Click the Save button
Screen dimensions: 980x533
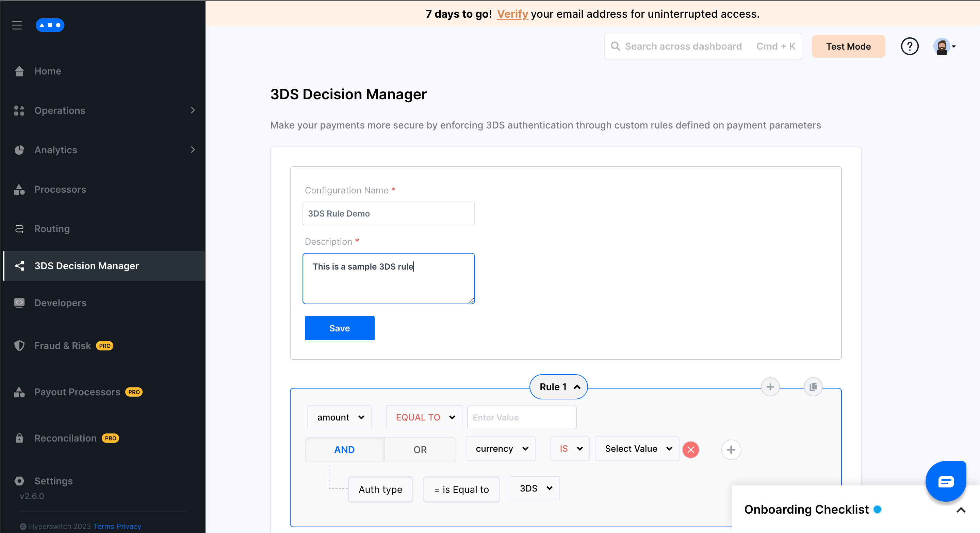coord(339,328)
